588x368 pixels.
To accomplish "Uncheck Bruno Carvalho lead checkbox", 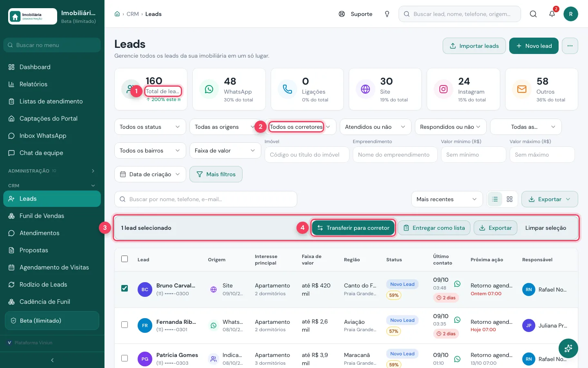I will 125,288.
